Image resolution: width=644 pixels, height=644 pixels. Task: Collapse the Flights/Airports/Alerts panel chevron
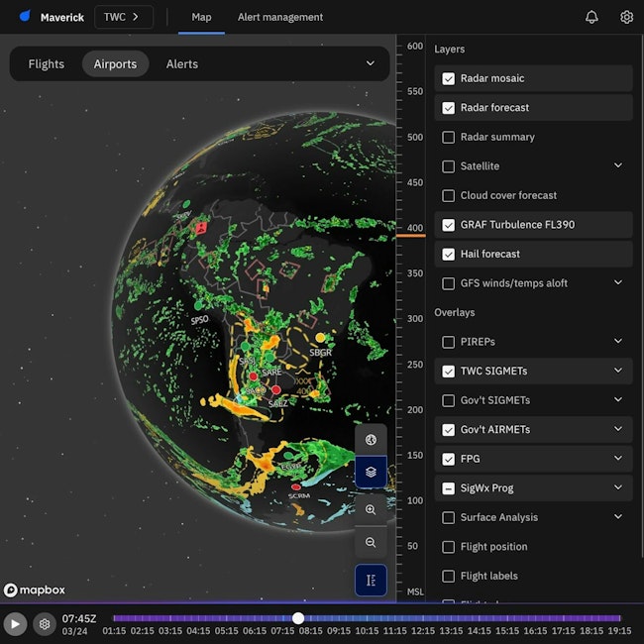pos(371,63)
